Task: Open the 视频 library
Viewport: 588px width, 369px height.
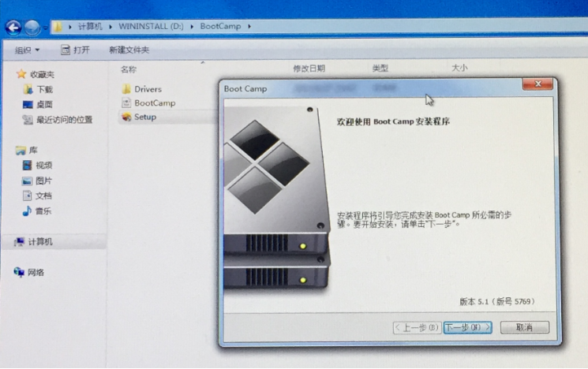Action: [x=43, y=165]
